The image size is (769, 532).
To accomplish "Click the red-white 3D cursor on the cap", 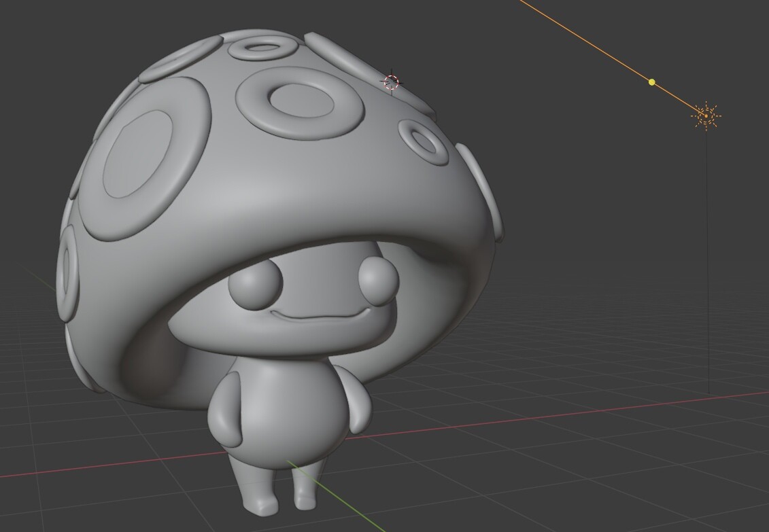I will tap(391, 82).
